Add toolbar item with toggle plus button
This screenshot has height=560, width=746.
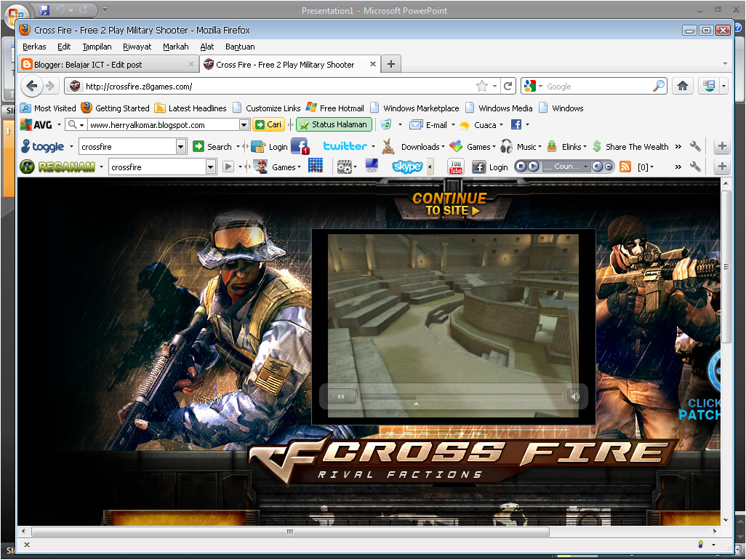point(722,146)
